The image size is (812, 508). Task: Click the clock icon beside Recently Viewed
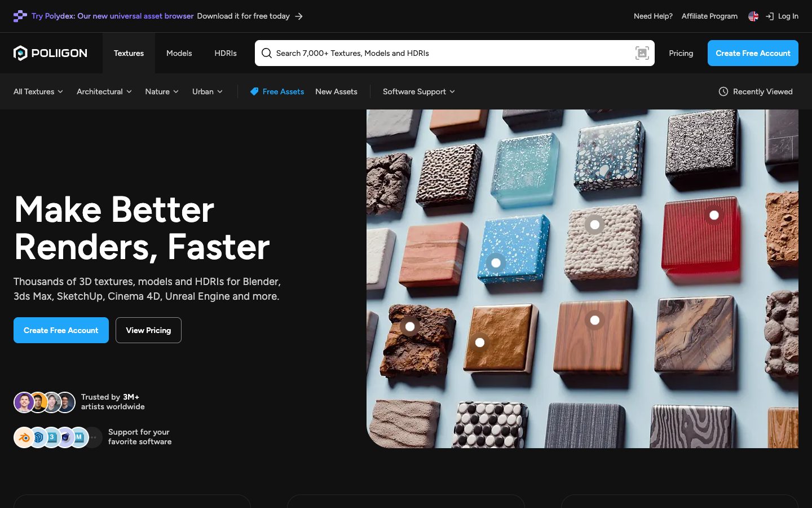pos(723,91)
